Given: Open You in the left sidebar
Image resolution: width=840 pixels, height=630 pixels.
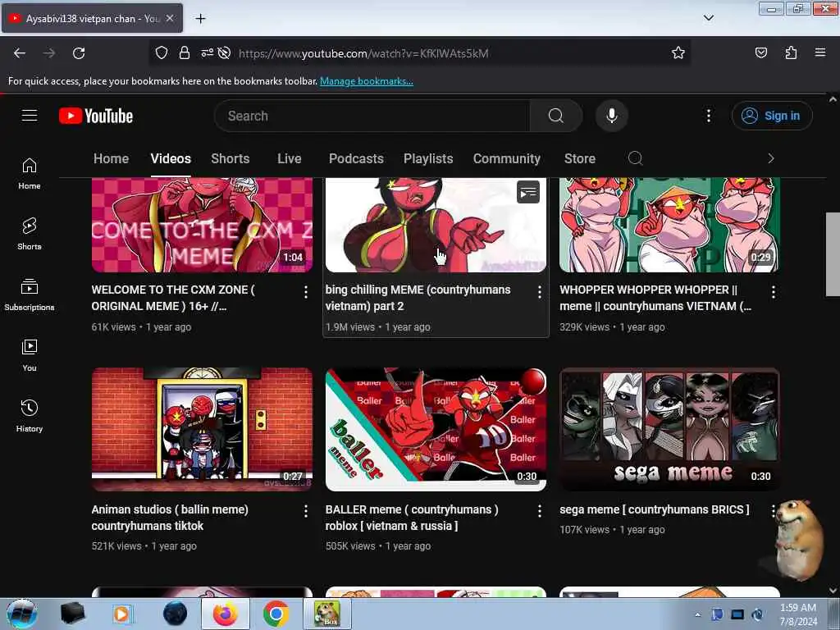Looking at the screenshot, I should [30, 355].
